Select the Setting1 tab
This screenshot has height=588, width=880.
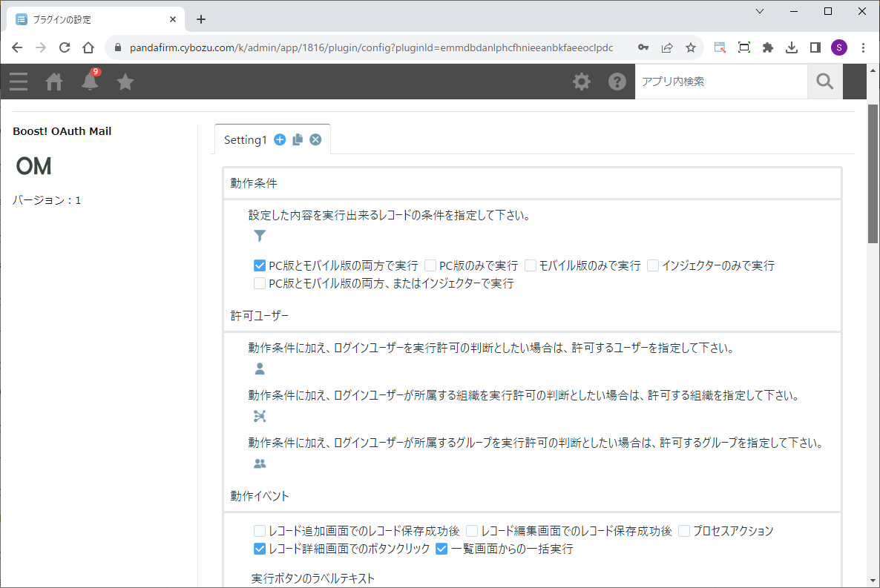click(245, 139)
